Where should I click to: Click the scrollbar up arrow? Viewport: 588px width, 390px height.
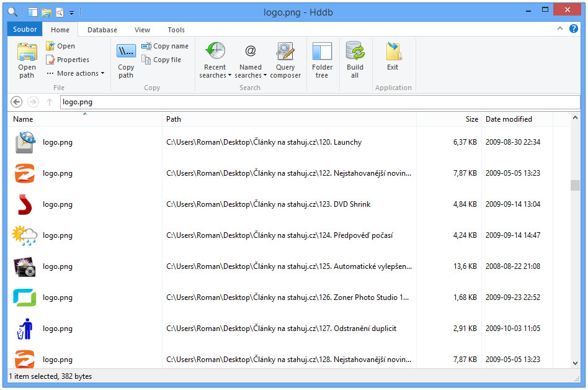(x=575, y=118)
